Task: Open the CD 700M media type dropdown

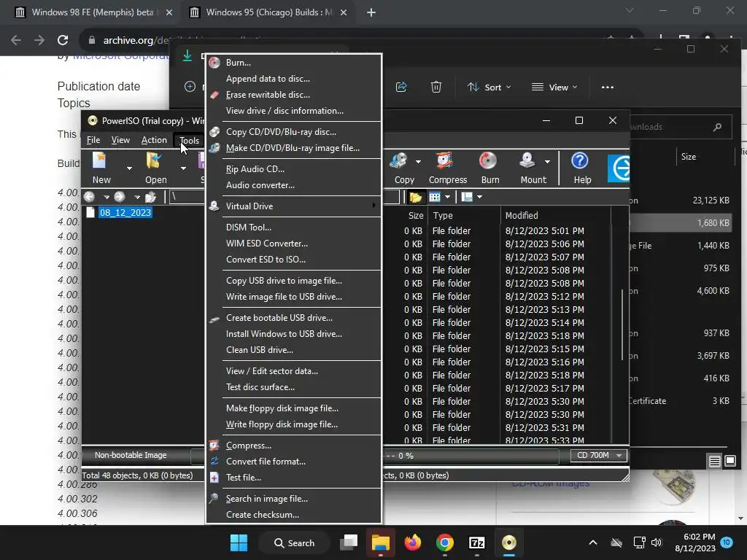Action: pos(599,455)
